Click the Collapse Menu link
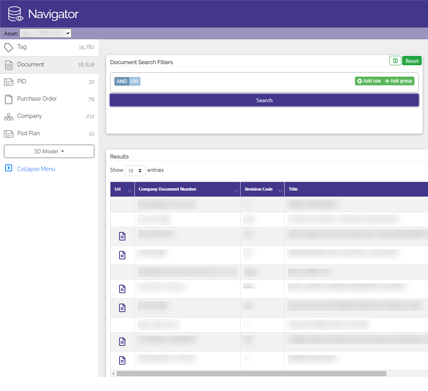The height and width of the screenshot is (391, 428). pos(36,169)
